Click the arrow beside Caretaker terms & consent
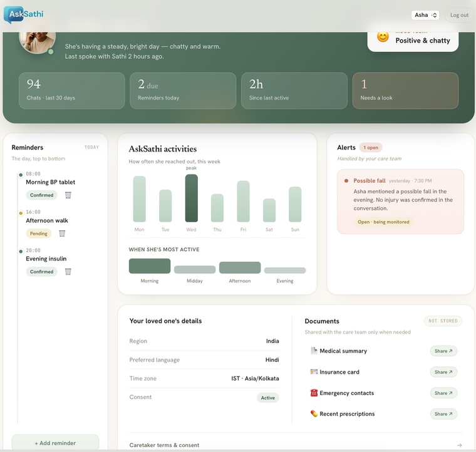The image size is (476, 452). point(459,445)
